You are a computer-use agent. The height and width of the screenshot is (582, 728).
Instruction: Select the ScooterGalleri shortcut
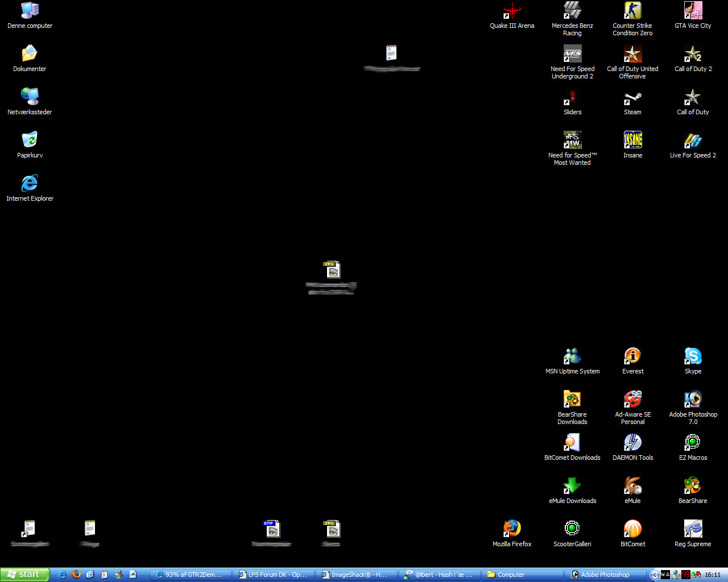tap(572, 534)
